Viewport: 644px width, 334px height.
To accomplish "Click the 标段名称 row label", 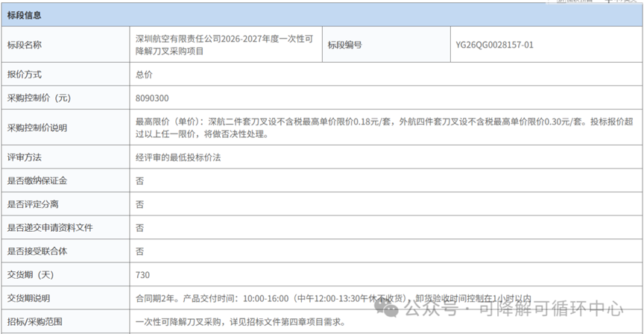I will (x=25, y=45).
